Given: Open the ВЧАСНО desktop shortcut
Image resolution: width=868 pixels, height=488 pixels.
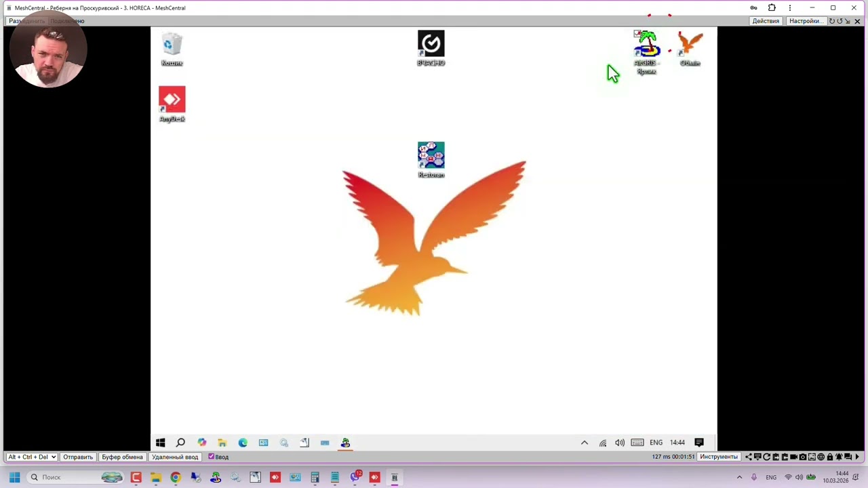Looking at the screenshot, I should 431,48.
